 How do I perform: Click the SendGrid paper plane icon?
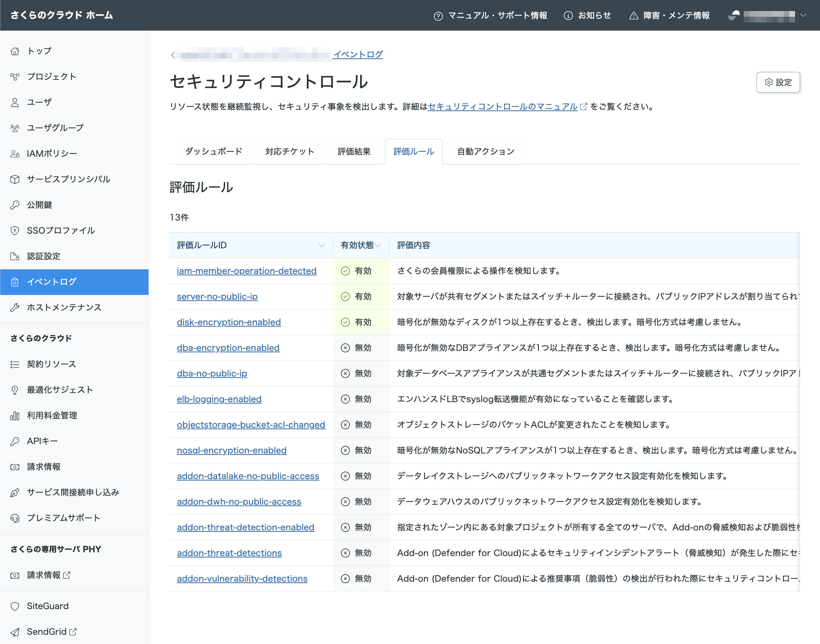coord(15,632)
